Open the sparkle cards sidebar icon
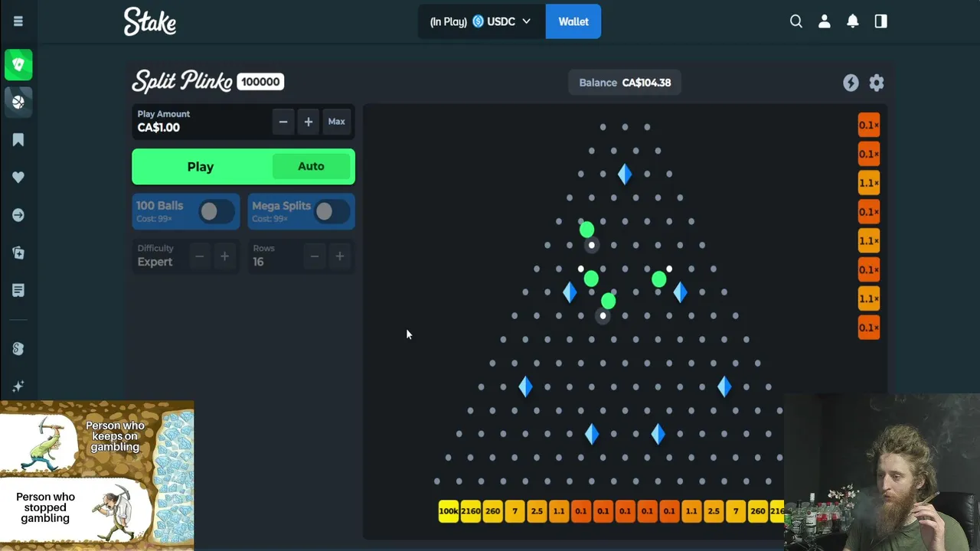This screenshot has width=980, height=551. click(18, 253)
